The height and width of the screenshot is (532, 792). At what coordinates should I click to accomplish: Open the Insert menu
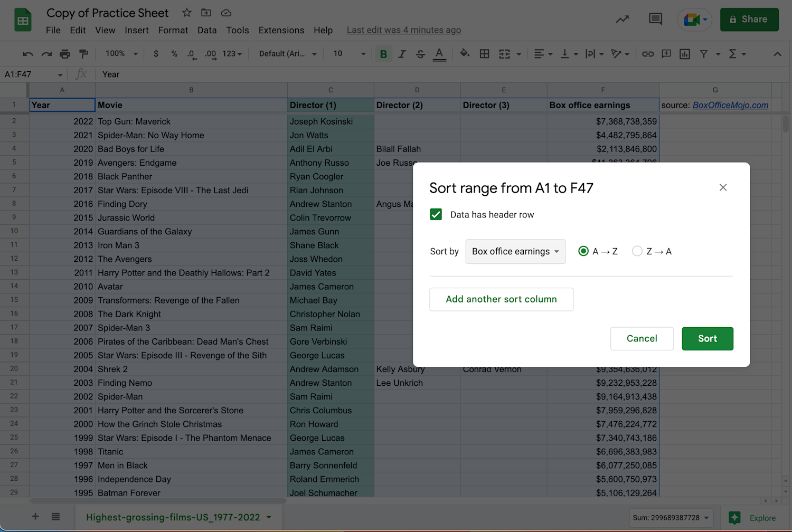[137, 30]
